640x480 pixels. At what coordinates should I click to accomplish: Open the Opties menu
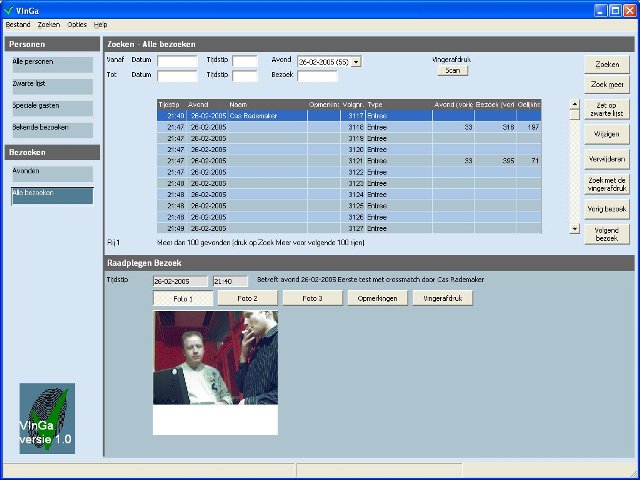click(77, 24)
